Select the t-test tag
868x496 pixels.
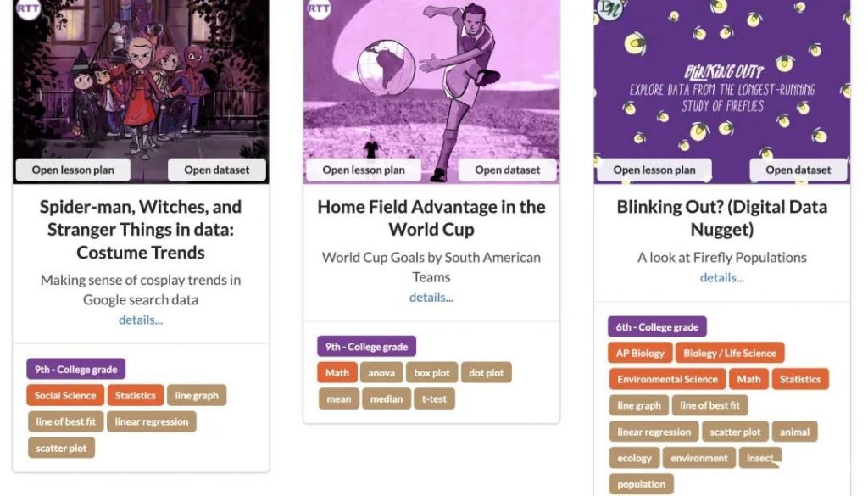pos(434,398)
